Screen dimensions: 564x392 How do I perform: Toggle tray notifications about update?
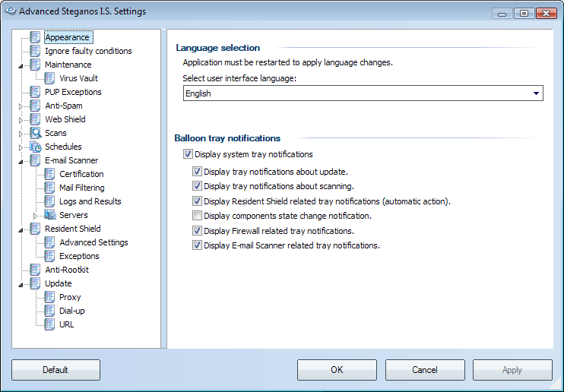click(x=197, y=172)
